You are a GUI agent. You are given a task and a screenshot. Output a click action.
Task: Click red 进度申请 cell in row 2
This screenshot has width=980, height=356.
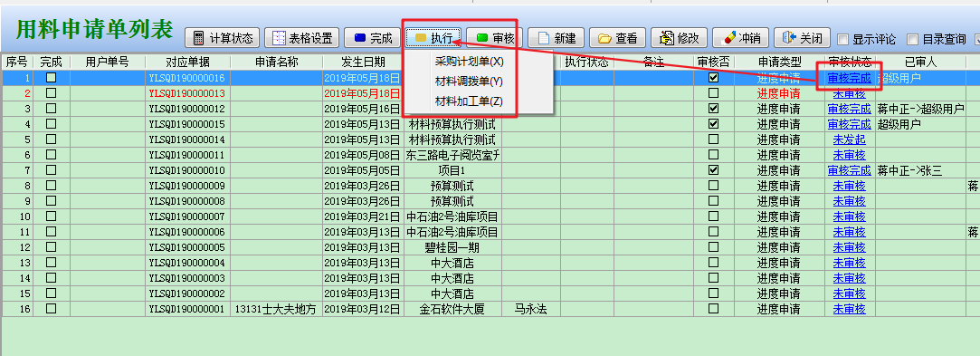[x=779, y=93]
